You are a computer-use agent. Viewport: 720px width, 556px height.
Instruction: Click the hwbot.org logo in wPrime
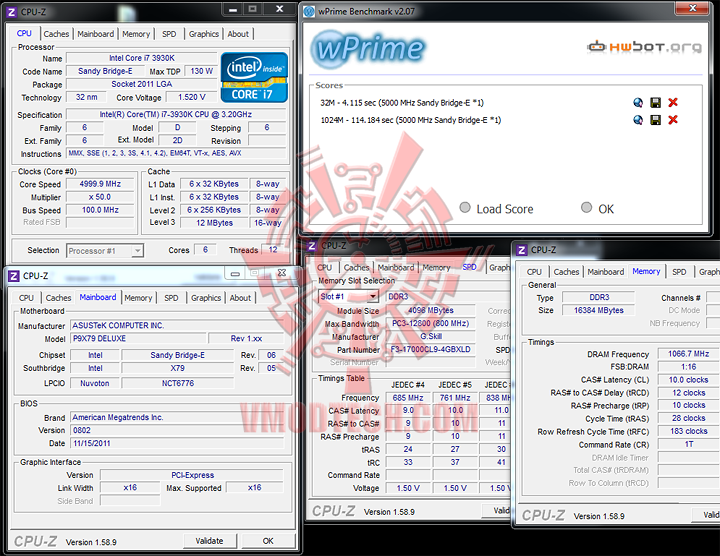[x=644, y=46]
